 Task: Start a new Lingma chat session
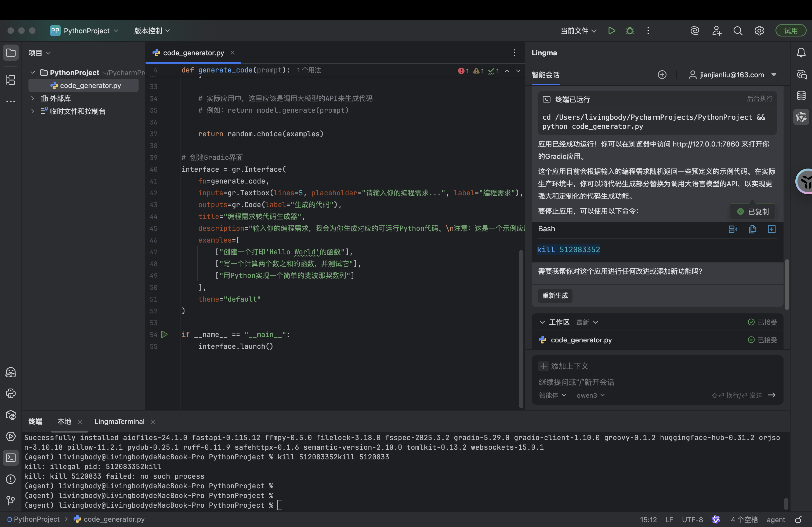tap(662, 75)
